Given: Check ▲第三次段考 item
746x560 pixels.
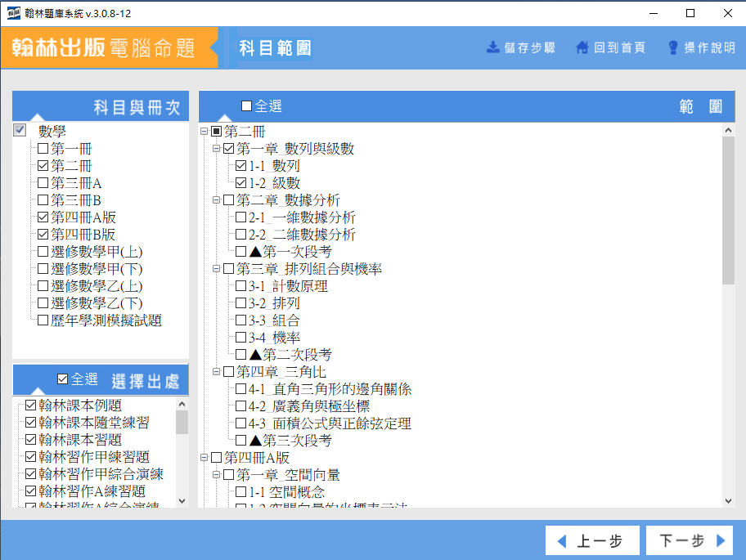Looking at the screenshot, I should pos(240,440).
